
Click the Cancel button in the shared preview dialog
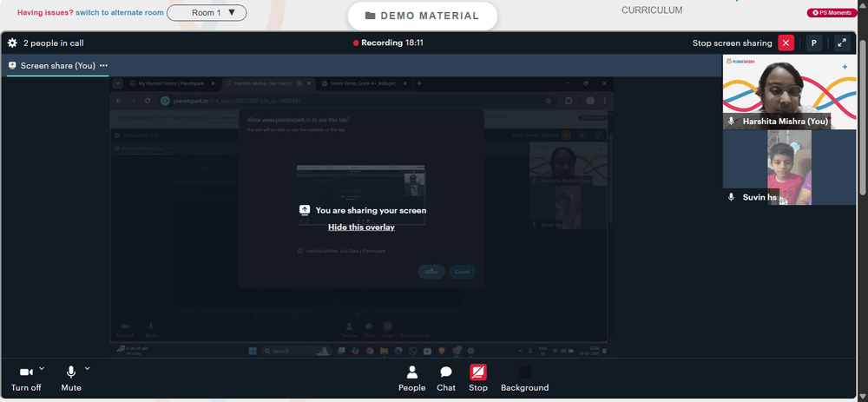(x=462, y=272)
